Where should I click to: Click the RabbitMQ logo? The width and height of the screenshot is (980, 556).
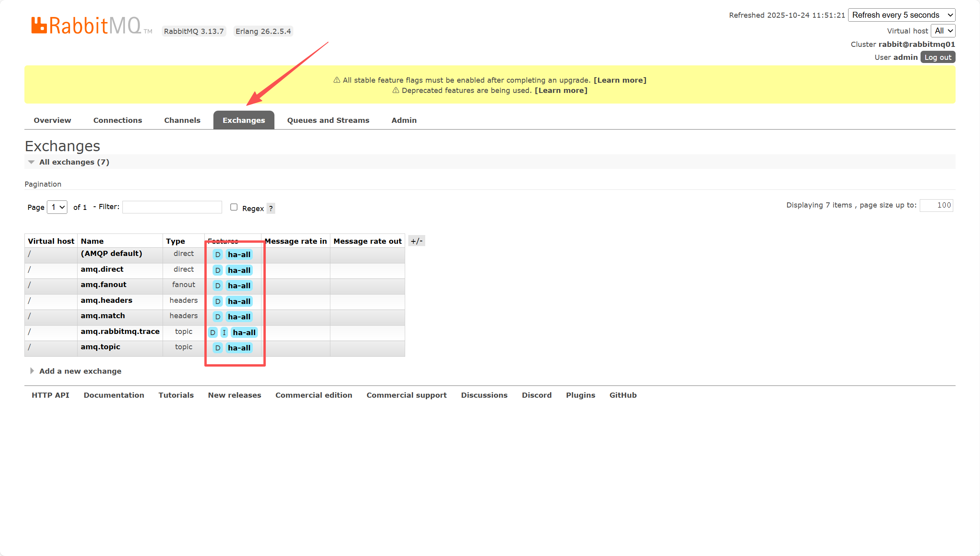pos(87,26)
